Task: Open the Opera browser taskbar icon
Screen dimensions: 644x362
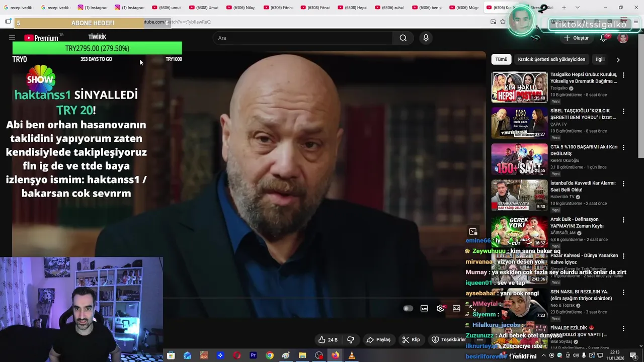Action: click(x=237, y=355)
